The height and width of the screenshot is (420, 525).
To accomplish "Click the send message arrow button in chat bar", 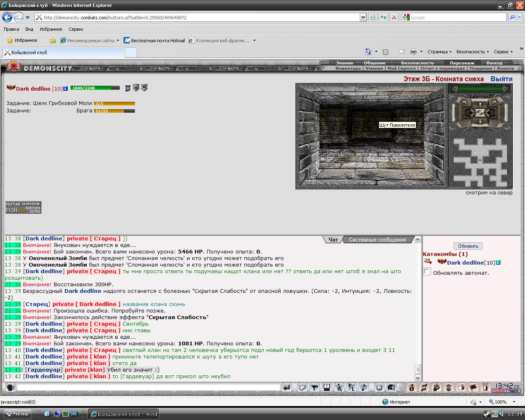I will (x=287, y=387).
